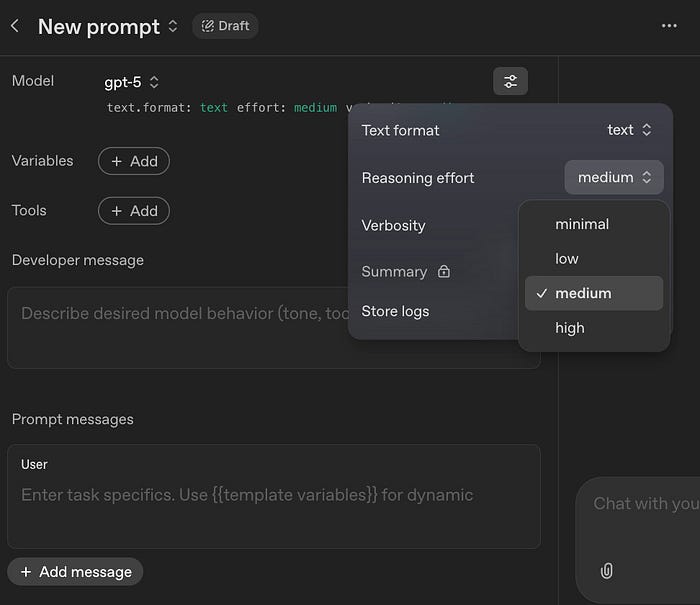Image resolution: width=700 pixels, height=605 pixels.
Task: Focus the Developer message text area
Action: pyautogui.click(x=179, y=328)
